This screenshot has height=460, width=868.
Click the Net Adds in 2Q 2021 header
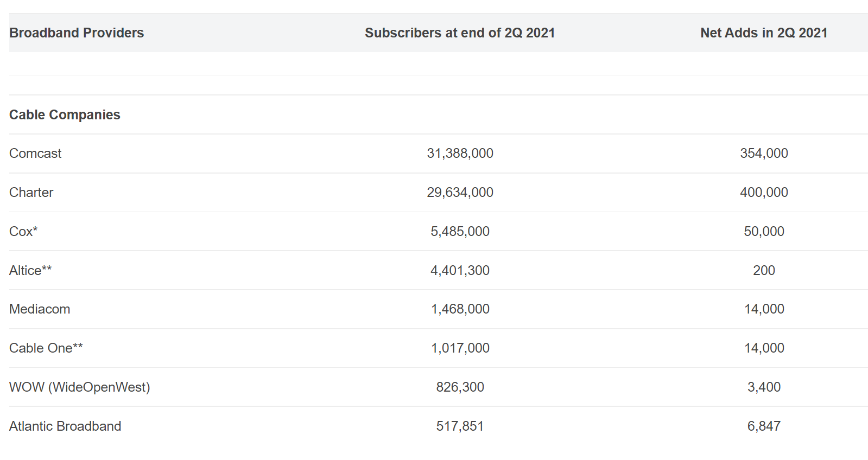(763, 33)
